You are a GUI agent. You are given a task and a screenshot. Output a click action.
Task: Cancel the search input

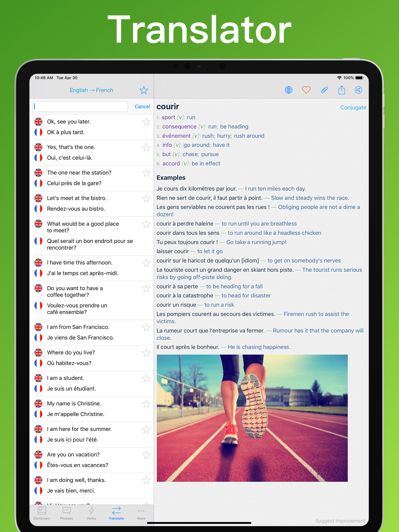pyautogui.click(x=142, y=107)
